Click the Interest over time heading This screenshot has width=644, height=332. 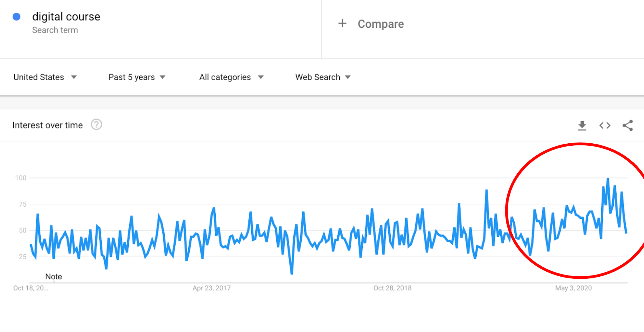[47, 125]
